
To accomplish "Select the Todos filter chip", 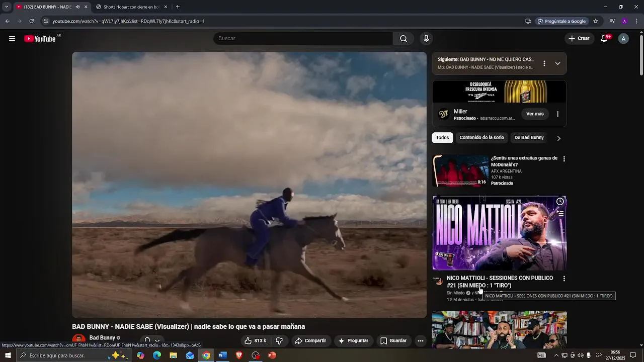I will coord(443,138).
